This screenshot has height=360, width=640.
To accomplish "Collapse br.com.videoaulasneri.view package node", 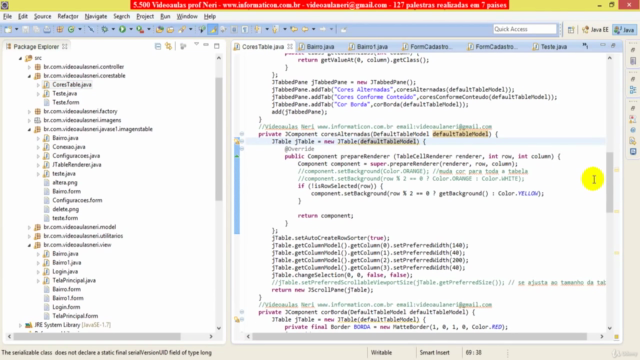I will (29, 245).
